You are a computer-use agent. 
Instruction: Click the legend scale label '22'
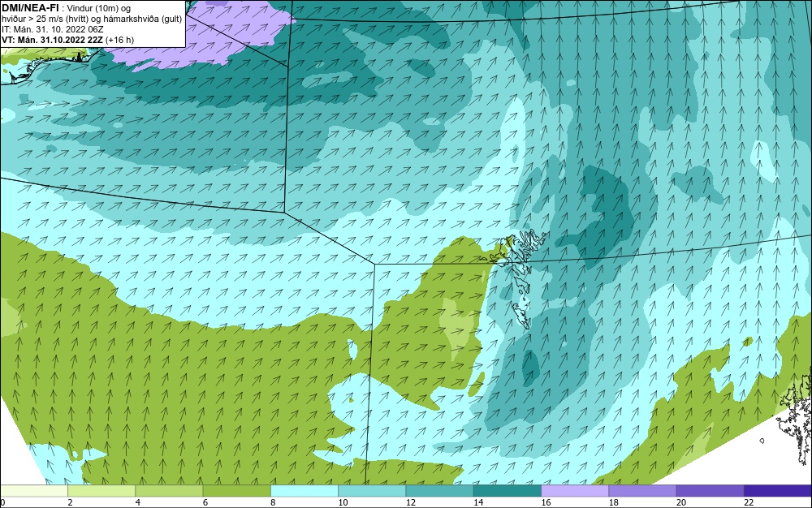click(749, 502)
